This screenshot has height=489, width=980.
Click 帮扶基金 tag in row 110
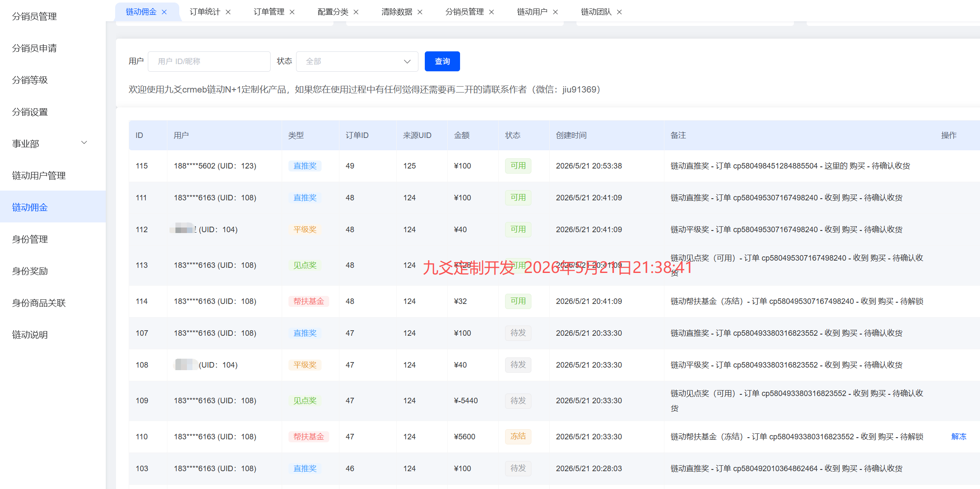tap(308, 437)
